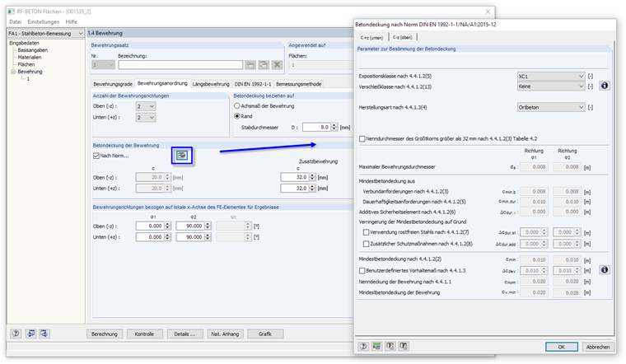Click Zusatzbewehrung Oben 32.0 field

pyautogui.click(x=295, y=177)
